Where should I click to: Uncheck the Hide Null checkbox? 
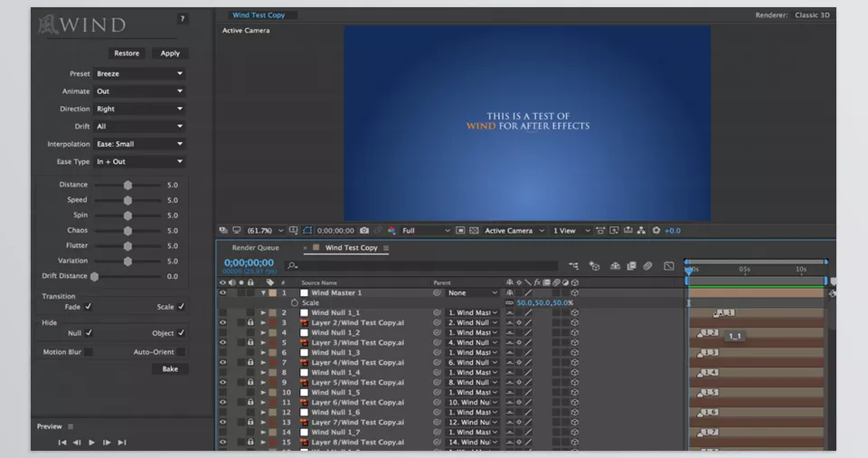coord(89,333)
